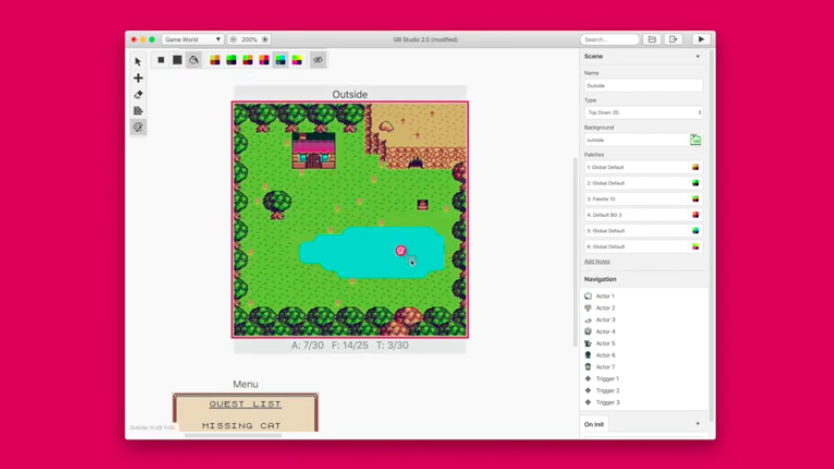The image size is (834, 469).
Task: Click the cave entrance in the scene
Action: (x=415, y=164)
